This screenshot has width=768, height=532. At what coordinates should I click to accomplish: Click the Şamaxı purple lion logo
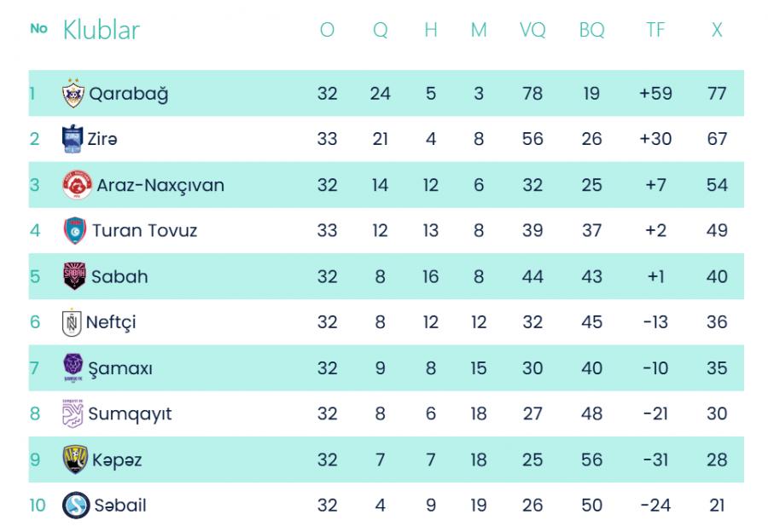pyautogui.click(x=73, y=367)
